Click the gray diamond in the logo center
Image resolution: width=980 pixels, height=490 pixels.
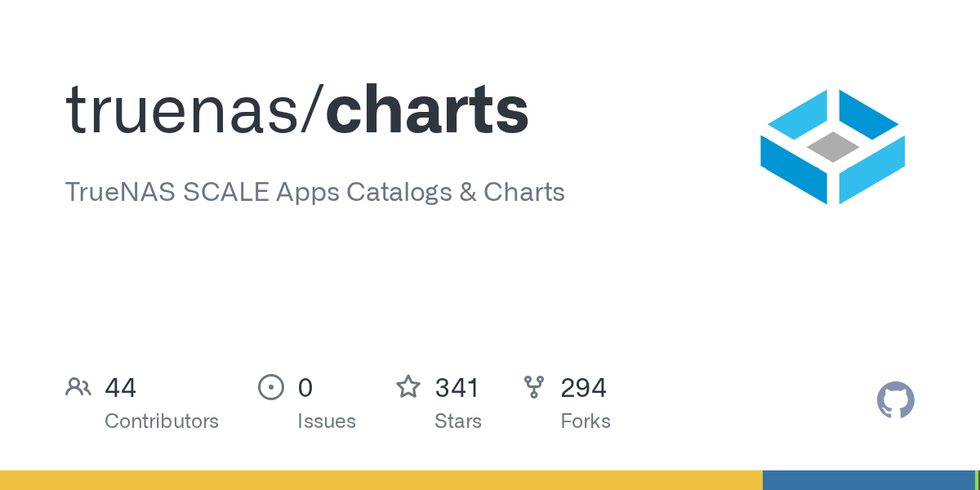[x=833, y=147]
